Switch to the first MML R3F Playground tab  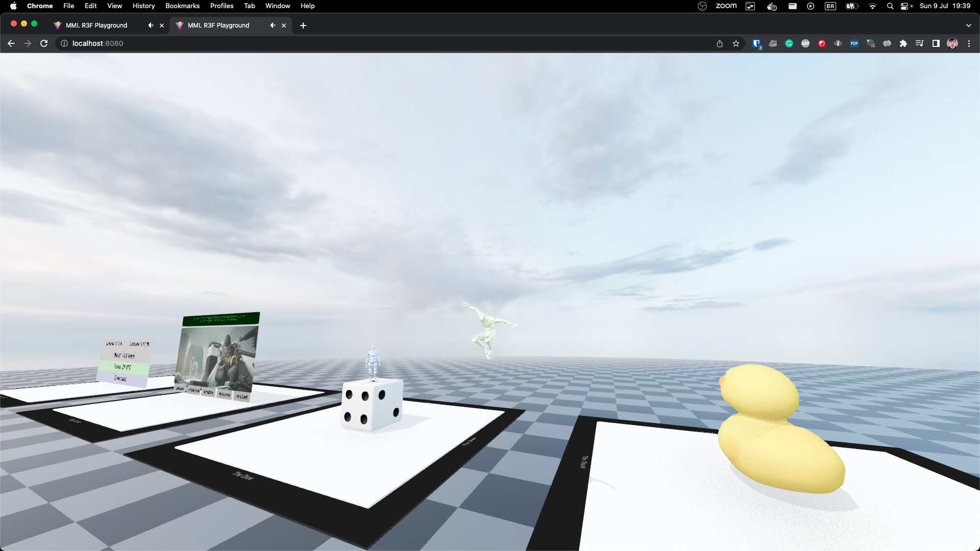[x=97, y=25]
